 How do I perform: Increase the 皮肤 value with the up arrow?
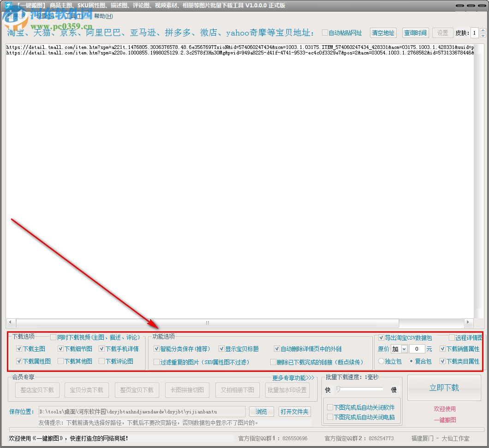click(483, 30)
